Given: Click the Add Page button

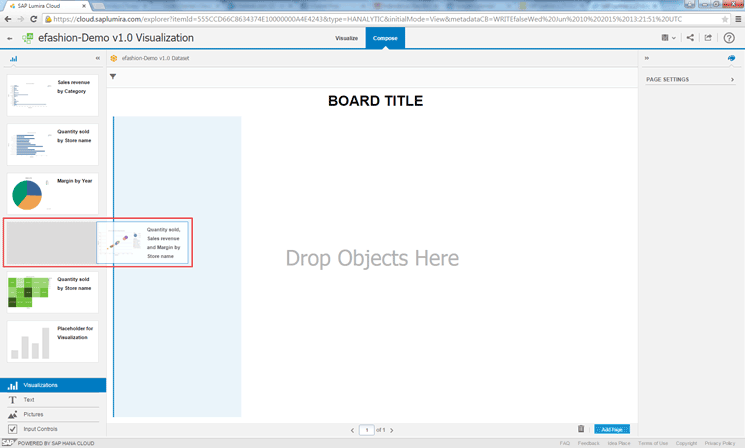Looking at the screenshot, I should [x=612, y=429].
